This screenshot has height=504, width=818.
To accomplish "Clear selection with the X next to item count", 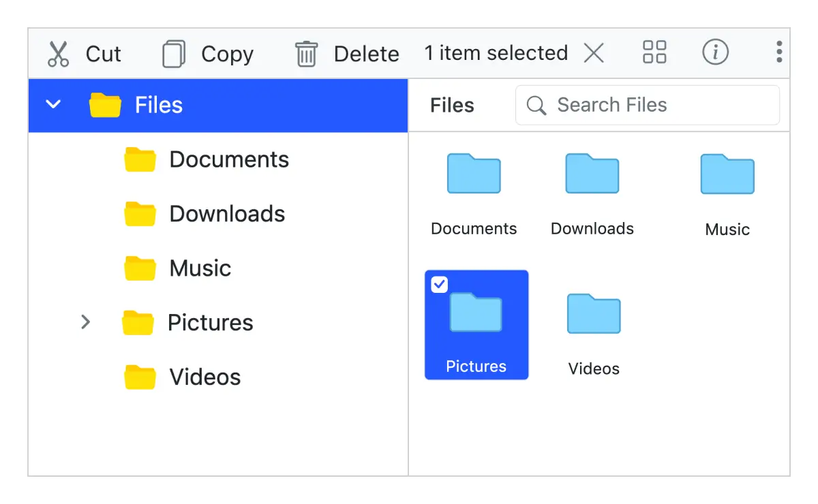I will pos(594,52).
